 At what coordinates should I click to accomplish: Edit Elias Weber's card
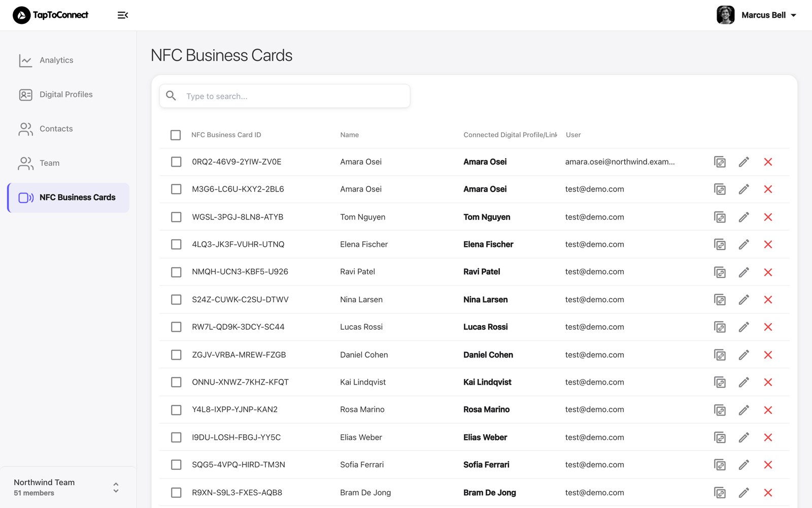point(744,437)
